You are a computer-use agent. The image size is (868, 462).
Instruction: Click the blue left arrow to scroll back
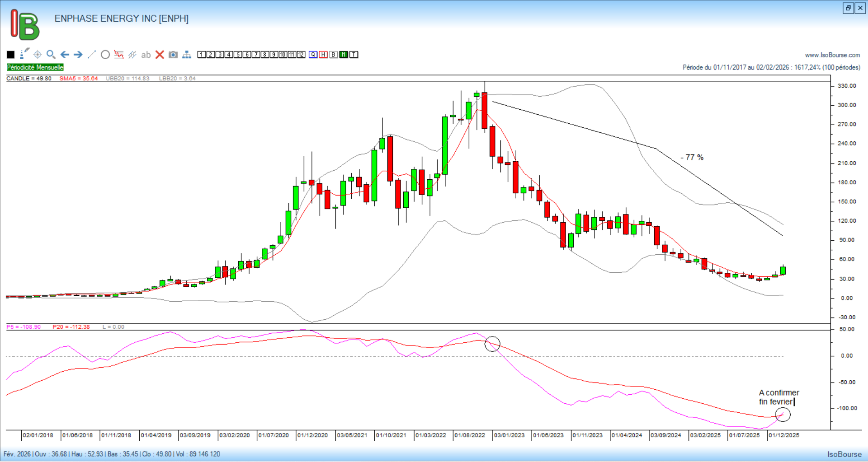point(65,55)
